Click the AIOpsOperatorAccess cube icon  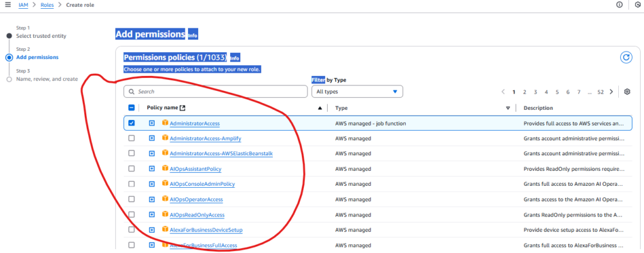click(165, 198)
